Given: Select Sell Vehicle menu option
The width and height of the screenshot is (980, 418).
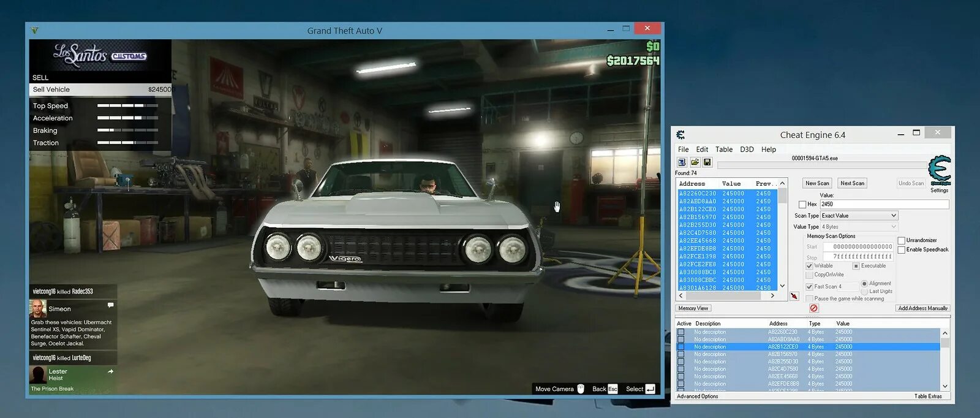Looking at the screenshot, I should coord(100,89).
